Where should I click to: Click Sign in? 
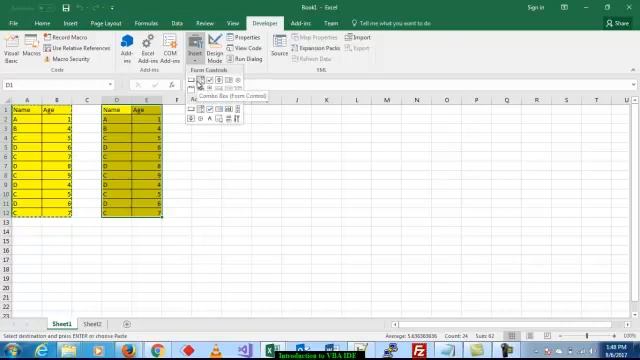click(536, 7)
